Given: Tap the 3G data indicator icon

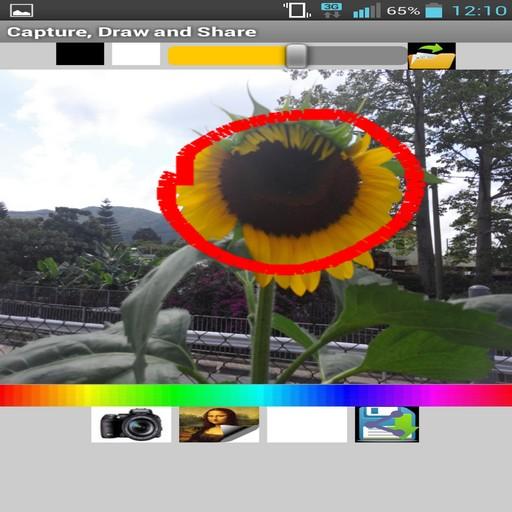Looking at the screenshot, I should point(331,10).
